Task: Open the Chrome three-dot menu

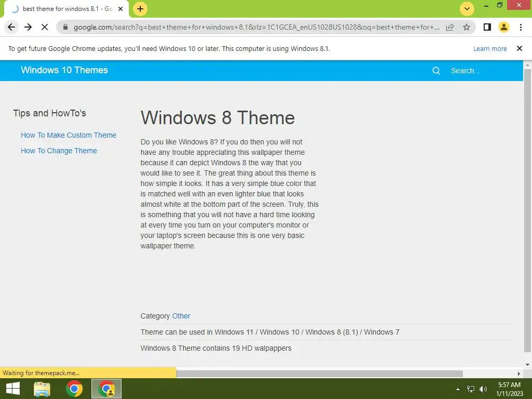Action: coord(521,27)
